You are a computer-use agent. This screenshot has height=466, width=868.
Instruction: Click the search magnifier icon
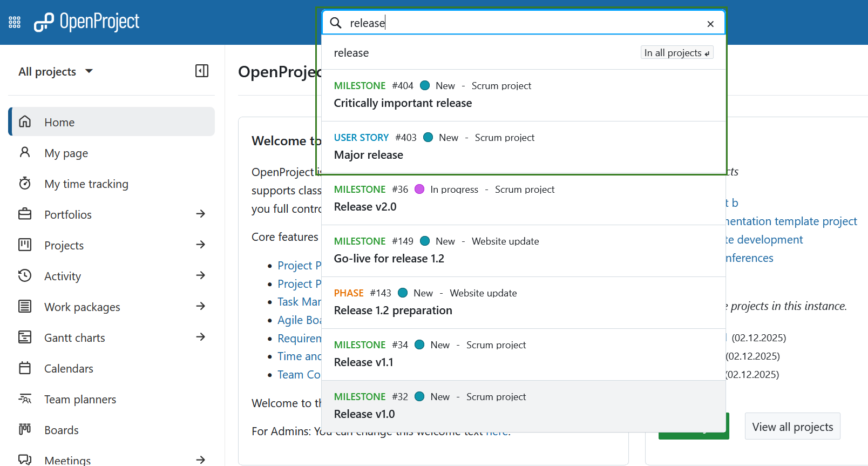[x=336, y=23]
